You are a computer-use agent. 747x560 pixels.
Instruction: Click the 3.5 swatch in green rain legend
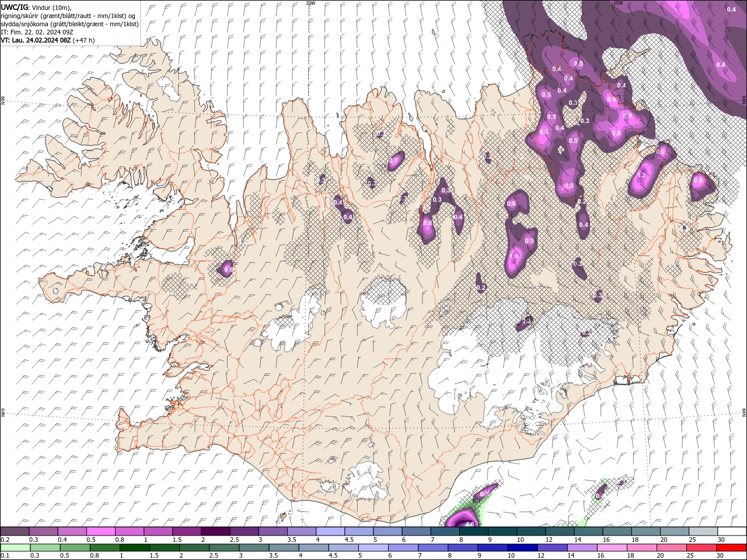(x=284, y=548)
